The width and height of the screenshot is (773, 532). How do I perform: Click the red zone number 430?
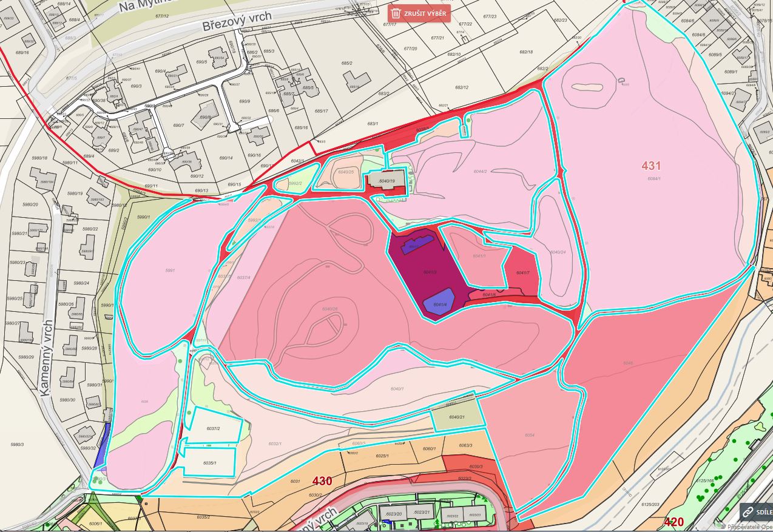(322, 481)
